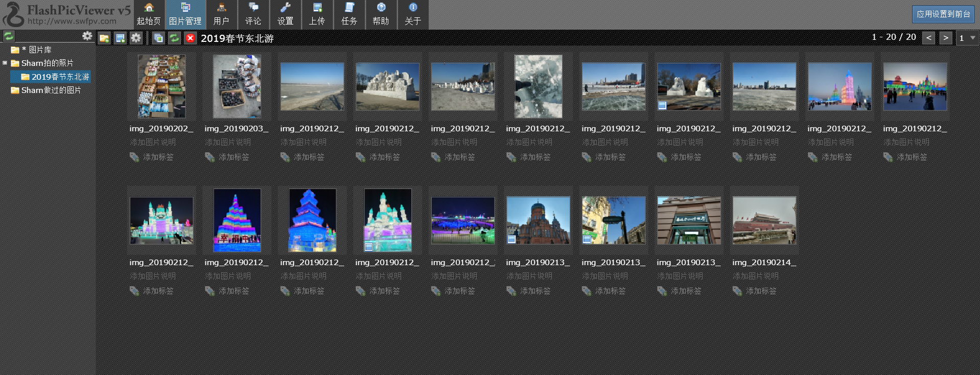Image resolution: width=980 pixels, height=375 pixels.
Task: Open the 用户 tab
Action: tap(221, 14)
